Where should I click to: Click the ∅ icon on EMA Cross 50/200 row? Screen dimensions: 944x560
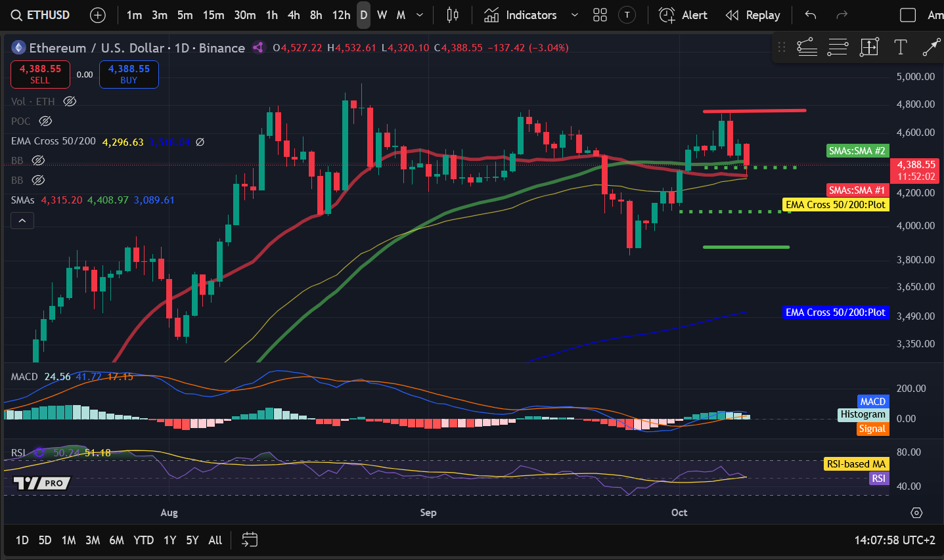coord(200,142)
